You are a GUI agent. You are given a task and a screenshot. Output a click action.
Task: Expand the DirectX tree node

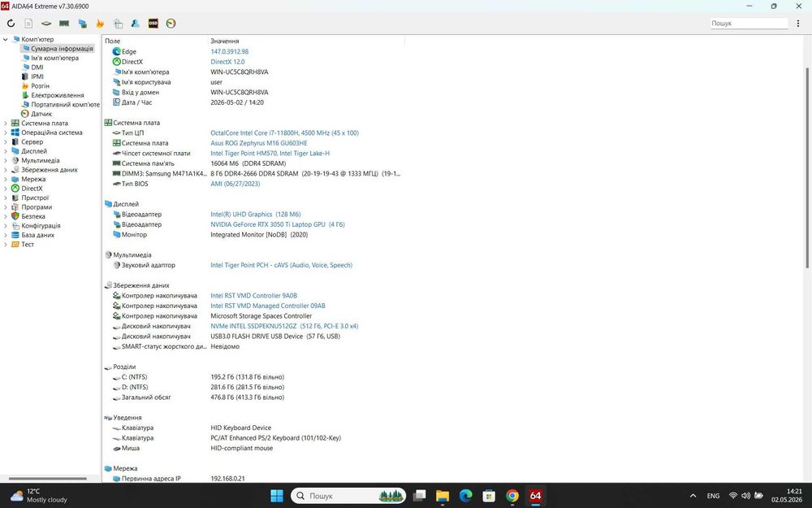pos(5,189)
